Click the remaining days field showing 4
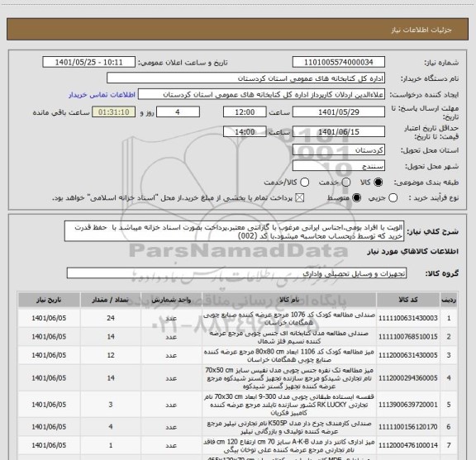 pos(178,112)
